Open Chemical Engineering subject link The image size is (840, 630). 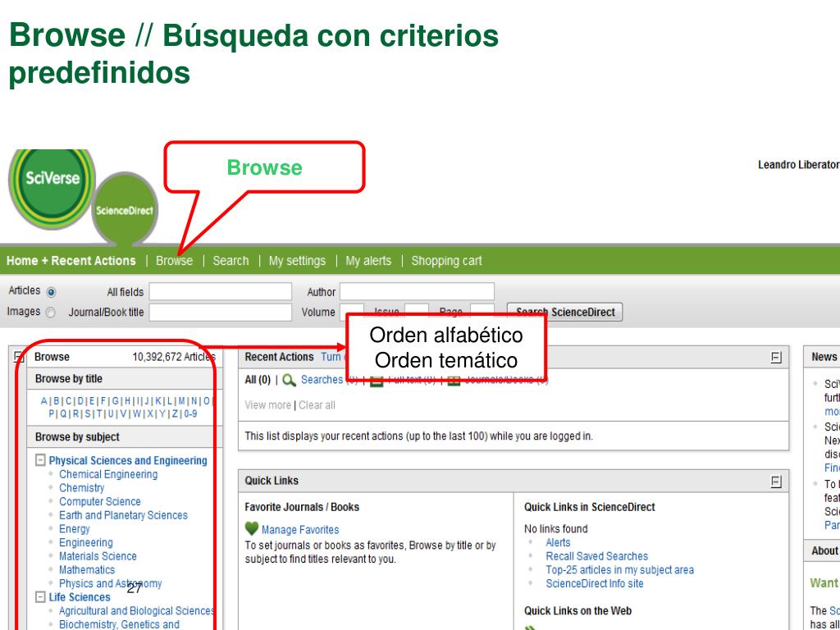(x=108, y=474)
